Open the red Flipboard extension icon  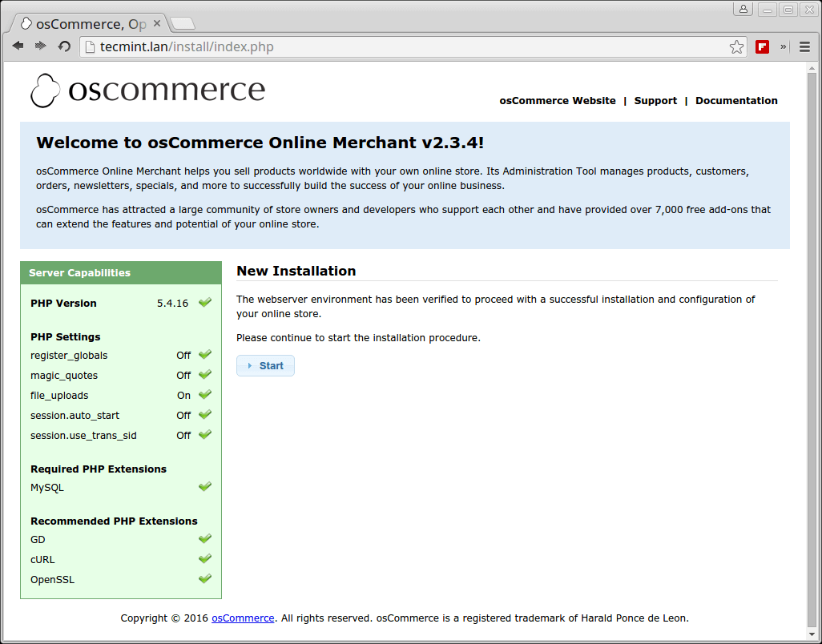click(x=762, y=47)
